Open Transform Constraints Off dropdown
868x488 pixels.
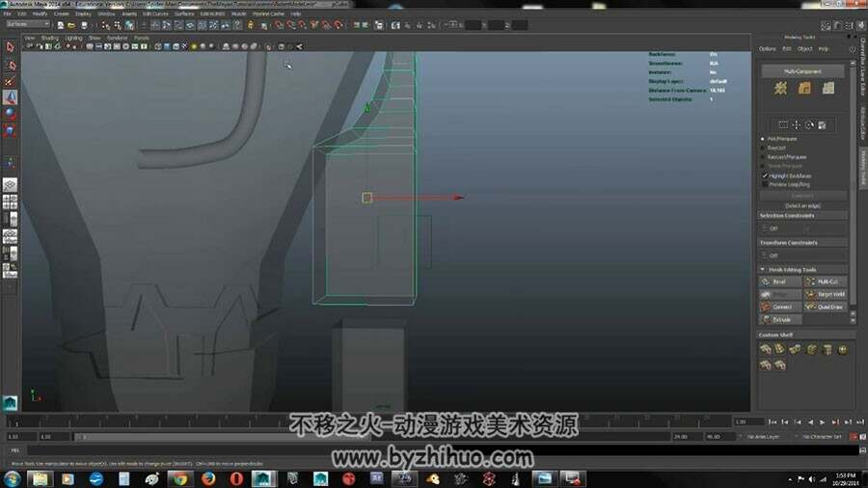[802, 255]
